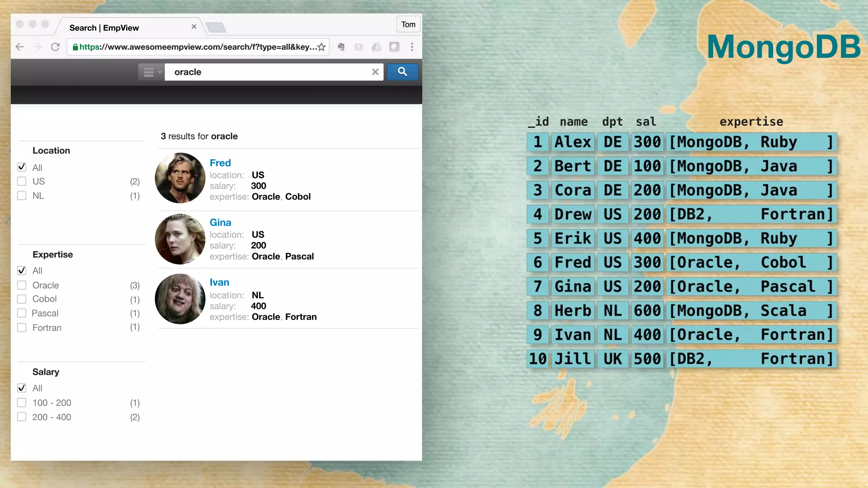
Task: Go back with the browser arrow
Action: (x=20, y=47)
